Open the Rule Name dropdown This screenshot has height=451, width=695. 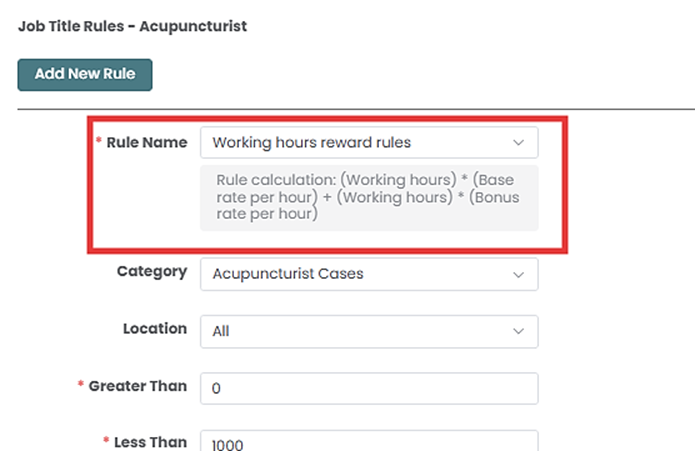pyautogui.click(x=368, y=143)
